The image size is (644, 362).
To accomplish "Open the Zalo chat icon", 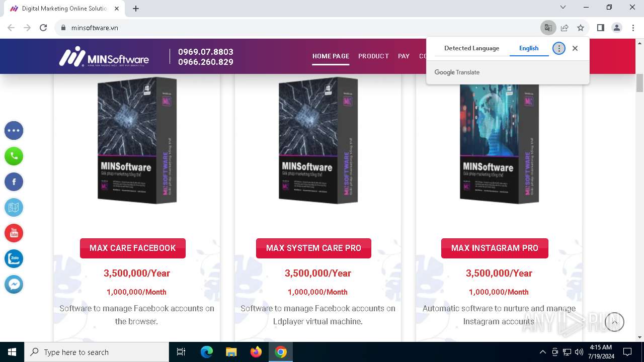I will coord(14,259).
